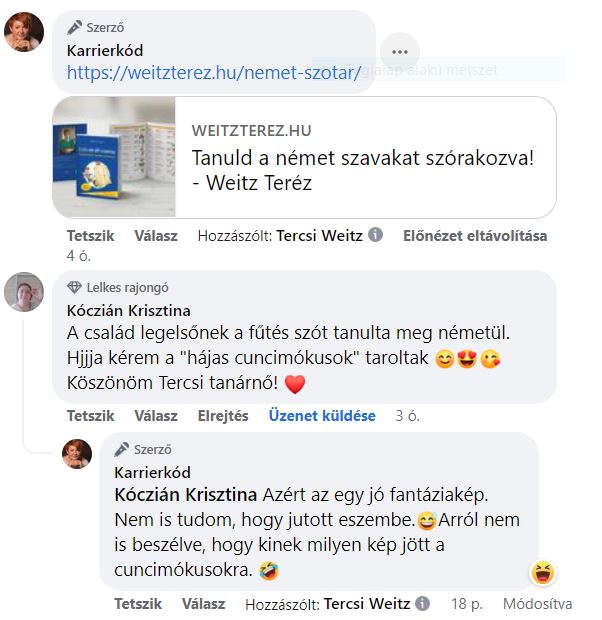602x620 pixels.
Task: Like the top Karrierkód comment with Tetszik
Action: point(91,236)
